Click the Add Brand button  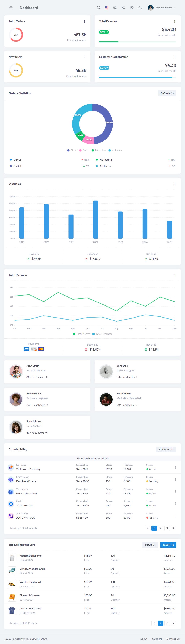[x=166, y=449]
